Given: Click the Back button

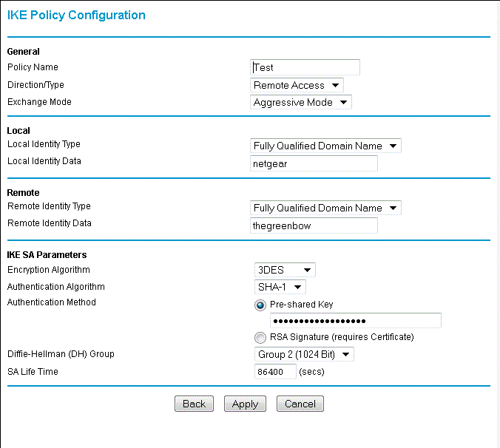Looking at the screenshot, I should pyautogui.click(x=194, y=404).
